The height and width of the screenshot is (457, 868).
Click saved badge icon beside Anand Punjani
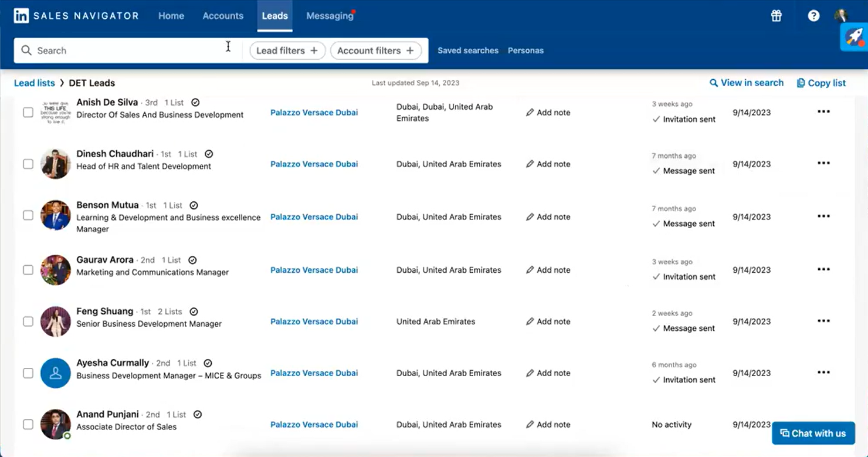[198, 414]
